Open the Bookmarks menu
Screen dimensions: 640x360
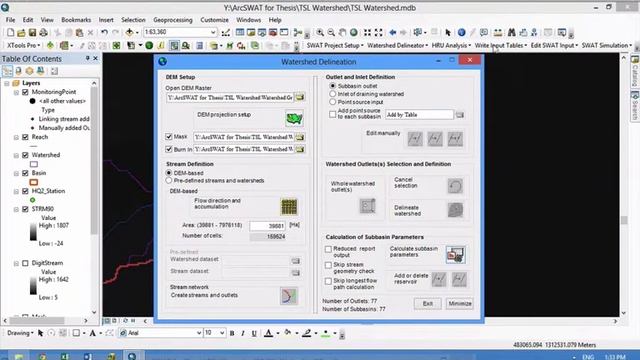pos(76,20)
